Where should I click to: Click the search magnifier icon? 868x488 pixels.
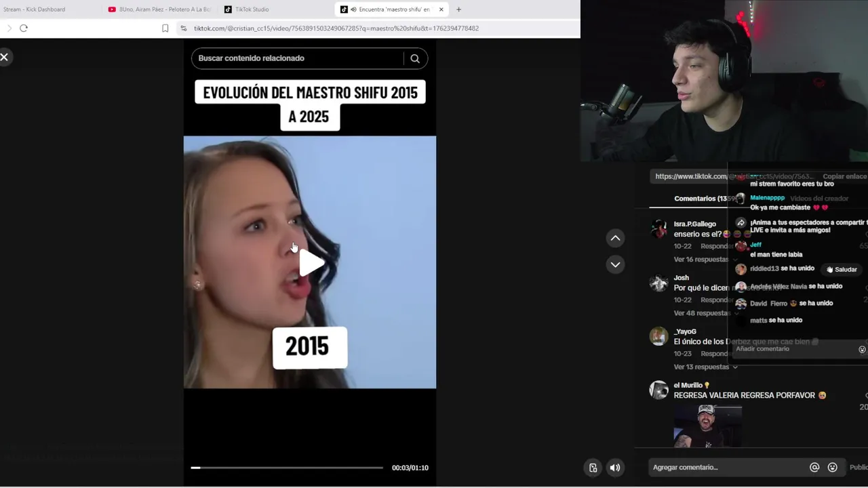tap(415, 58)
